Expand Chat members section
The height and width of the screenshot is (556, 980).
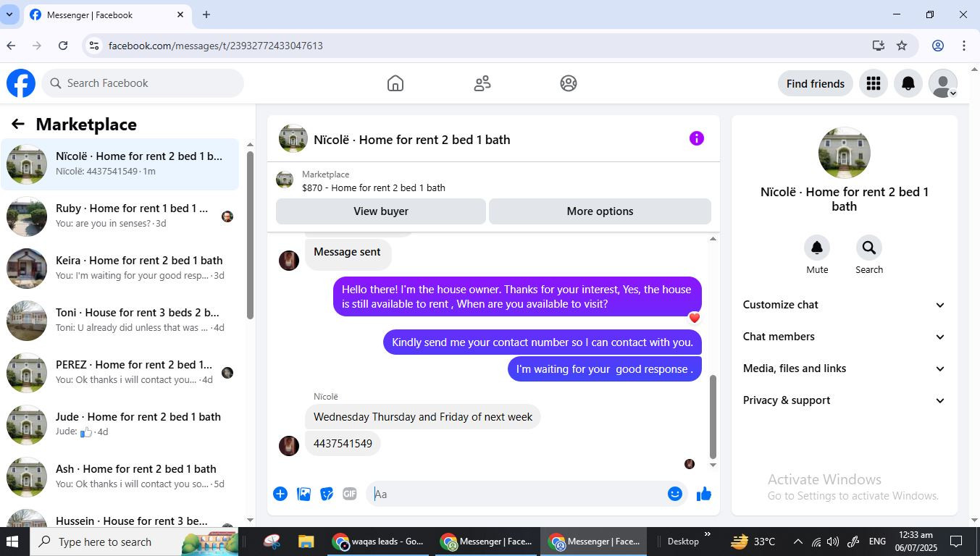tap(845, 337)
